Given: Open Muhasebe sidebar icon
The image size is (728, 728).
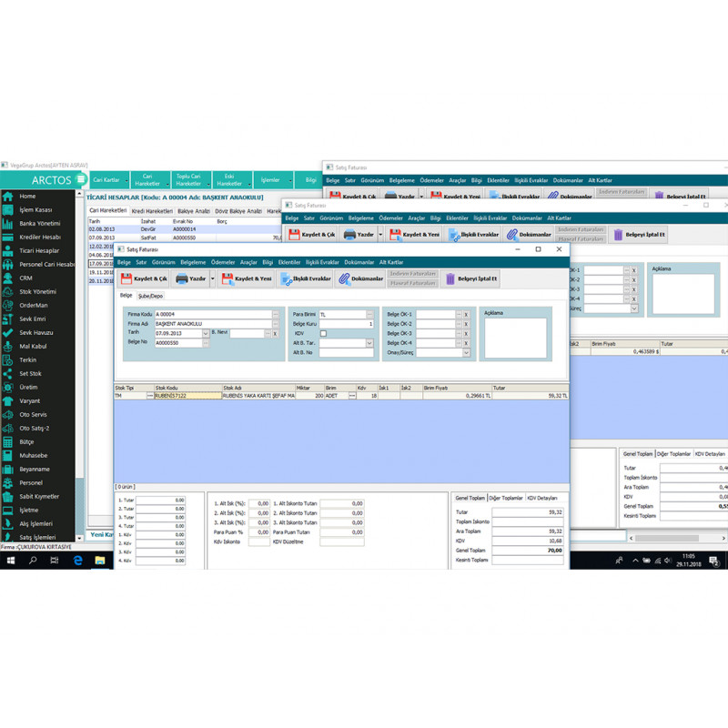Looking at the screenshot, I should point(8,456).
